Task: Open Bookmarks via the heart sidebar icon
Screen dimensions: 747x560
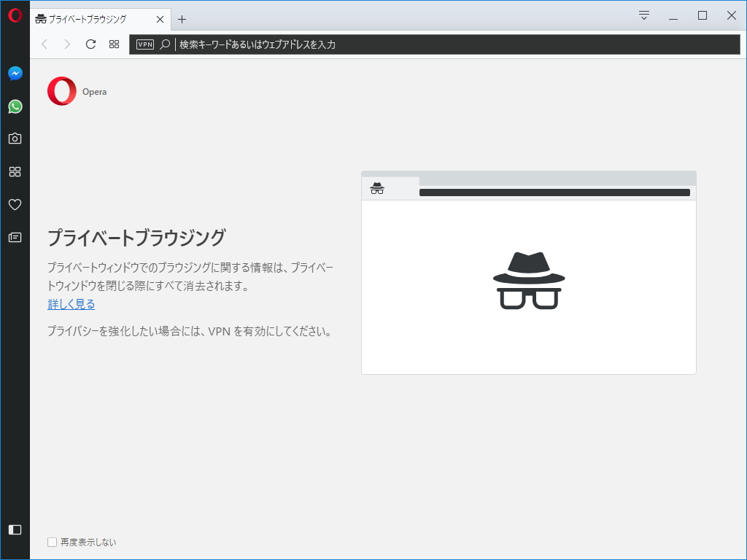Action: tap(15, 204)
